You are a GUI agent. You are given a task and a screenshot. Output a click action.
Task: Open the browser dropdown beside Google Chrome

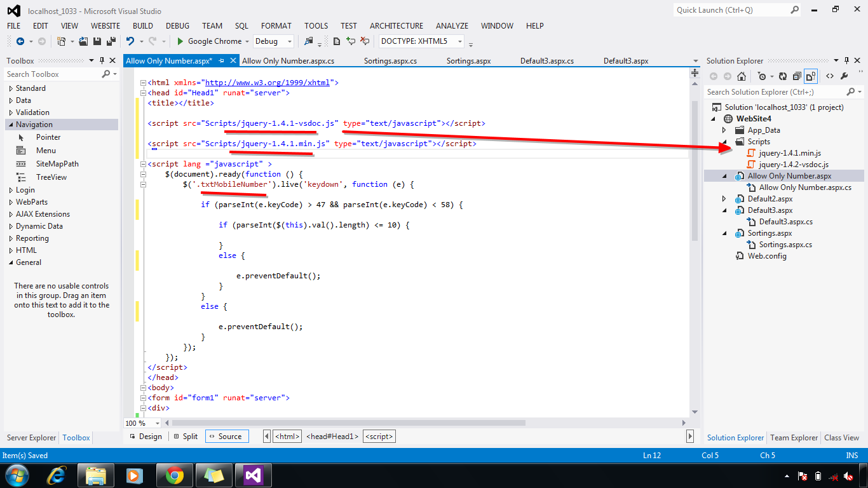247,41
